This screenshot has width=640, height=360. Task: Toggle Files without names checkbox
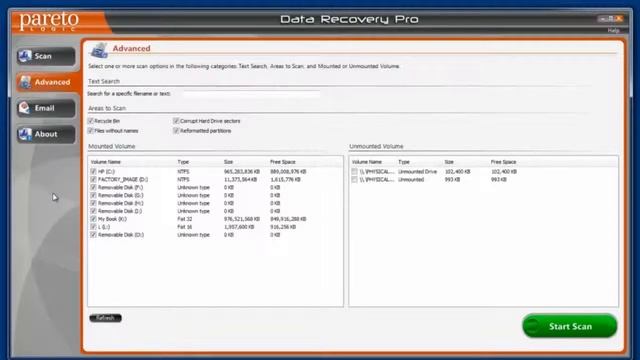click(x=91, y=131)
